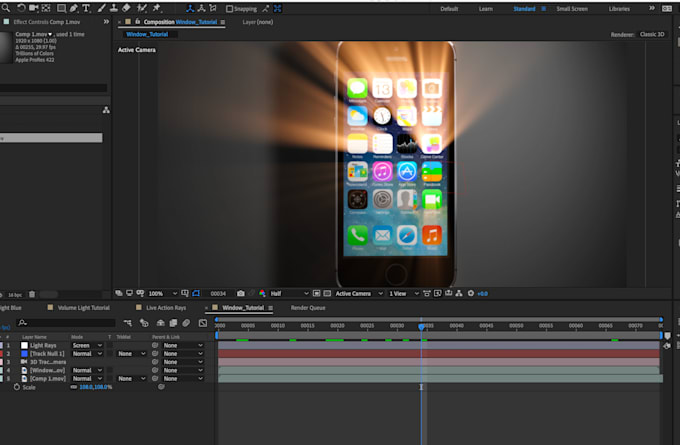Select the Pan Behind anchor point tool
The image size is (680, 445).
pos(46,8)
